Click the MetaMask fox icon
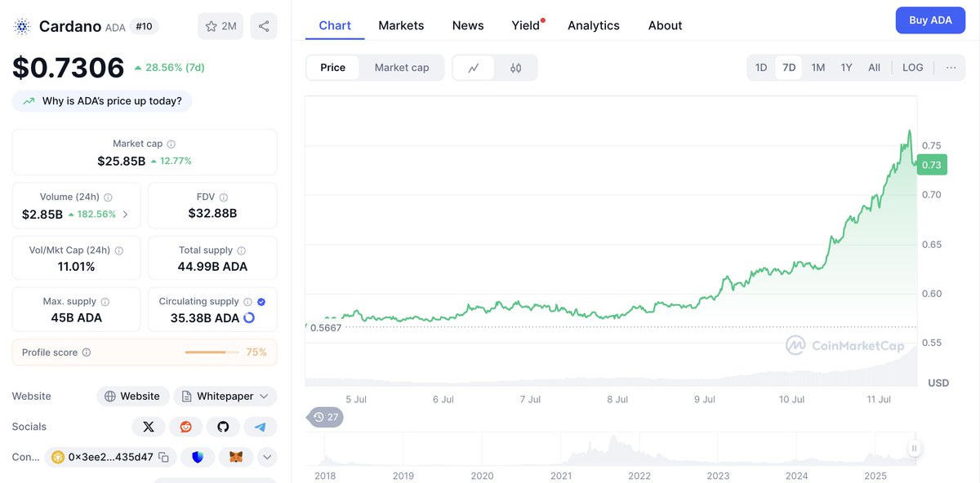The height and width of the screenshot is (483, 980). pyautogui.click(x=236, y=457)
